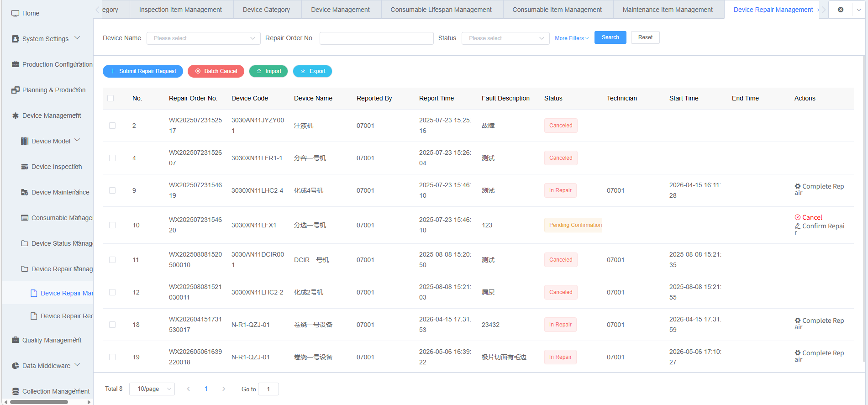Click the Consumable Management icon
Viewport: 868px width, 405px height.
tap(25, 218)
